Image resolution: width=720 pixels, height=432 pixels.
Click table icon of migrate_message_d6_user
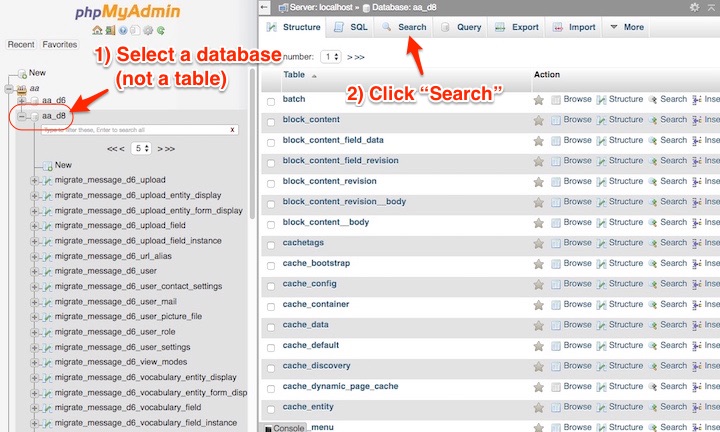pyautogui.click(x=47, y=272)
